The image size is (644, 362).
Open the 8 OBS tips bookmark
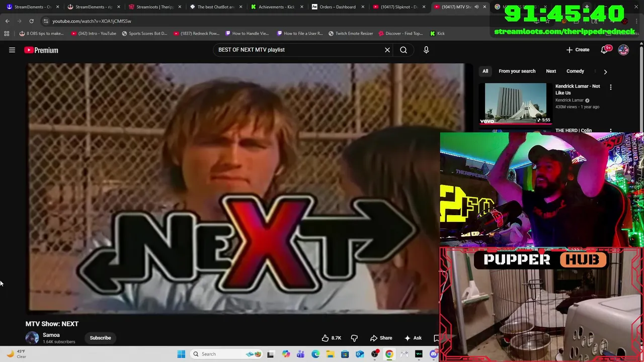tap(42, 33)
